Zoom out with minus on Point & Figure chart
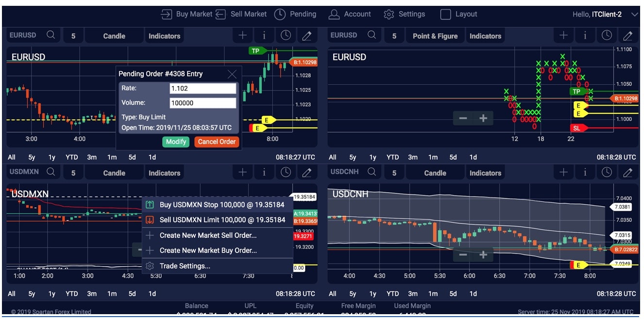Viewport: 644px width, 320px height. pos(463,118)
